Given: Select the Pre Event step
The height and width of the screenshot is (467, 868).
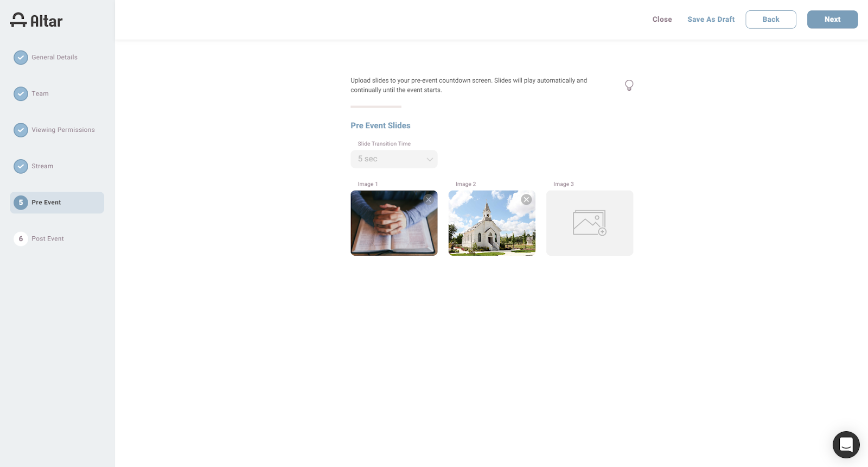Looking at the screenshot, I should point(57,203).
